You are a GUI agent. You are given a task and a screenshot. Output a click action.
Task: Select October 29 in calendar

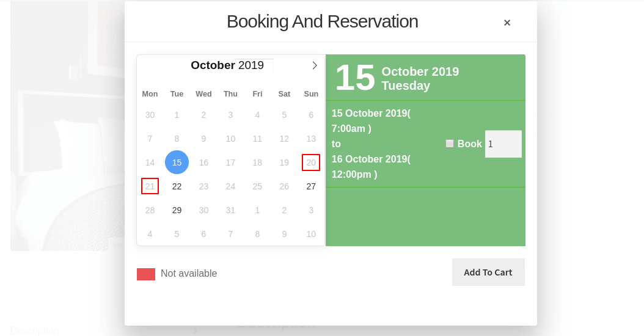pyautogui.click(x=177, y=210)
